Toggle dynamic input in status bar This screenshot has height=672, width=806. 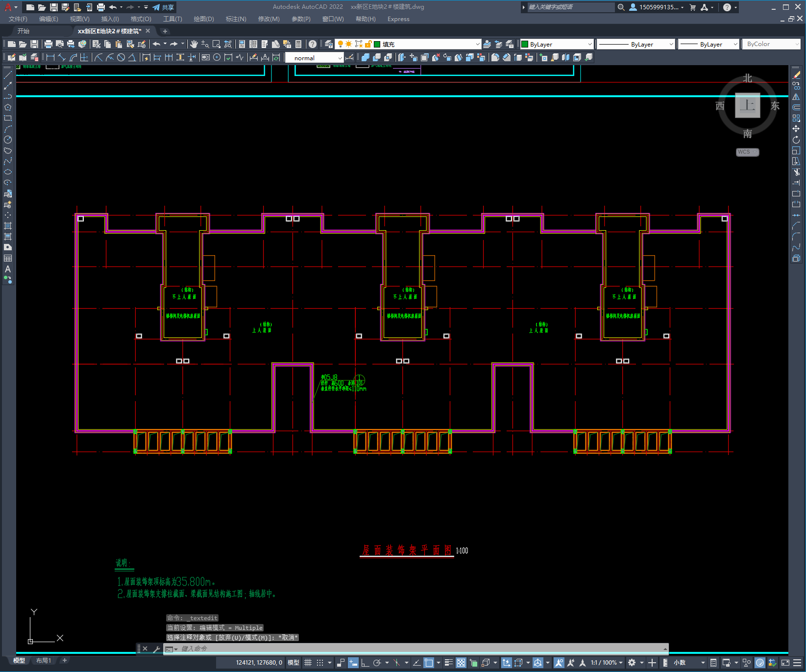tap(353, 663)
